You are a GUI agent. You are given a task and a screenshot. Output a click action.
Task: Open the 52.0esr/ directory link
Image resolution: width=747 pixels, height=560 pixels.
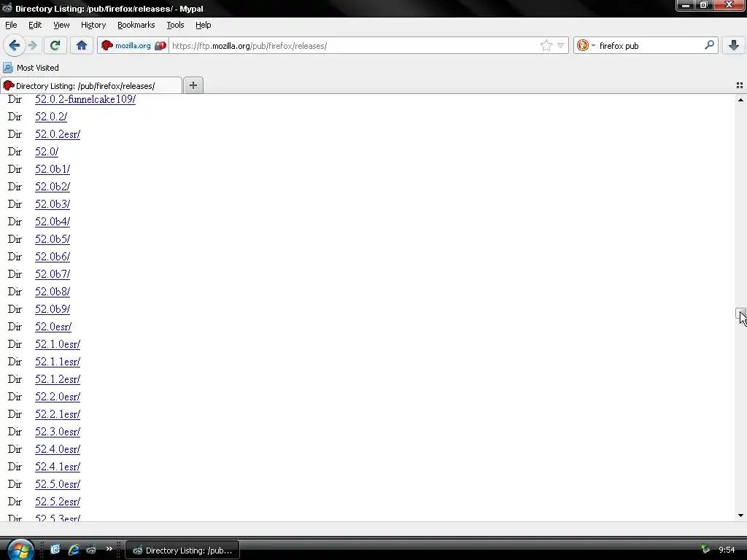pyautogui.click(x=53, y=327)
